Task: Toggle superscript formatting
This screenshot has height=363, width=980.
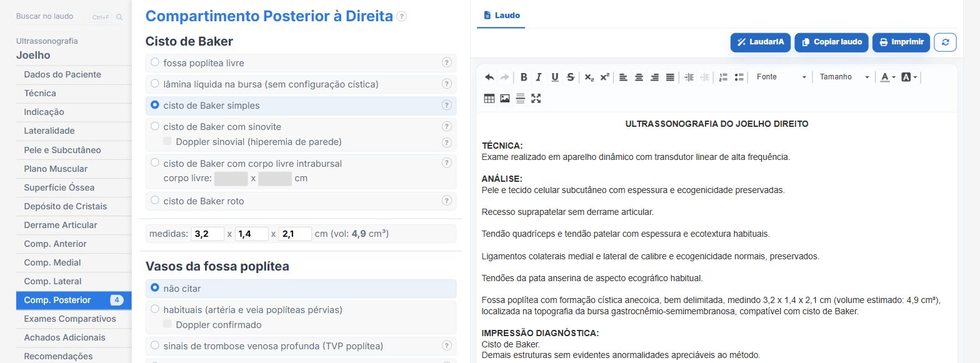Action: 605,77
